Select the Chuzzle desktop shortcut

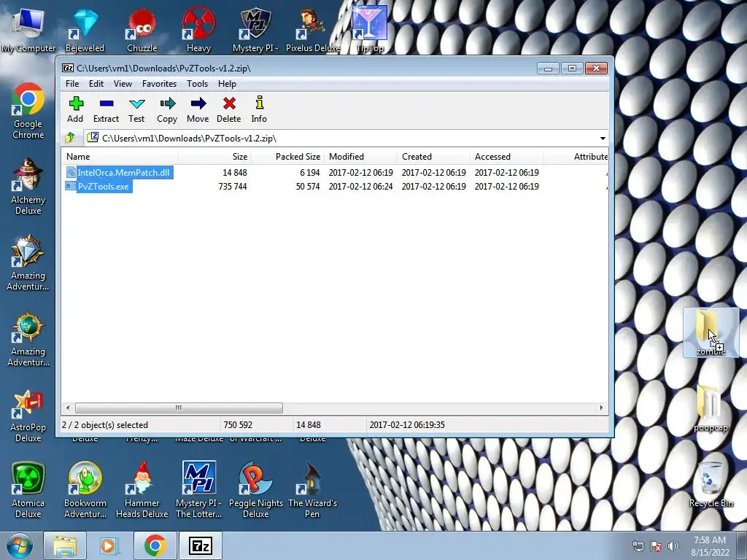pyautogui.click(x=142, y=30)
